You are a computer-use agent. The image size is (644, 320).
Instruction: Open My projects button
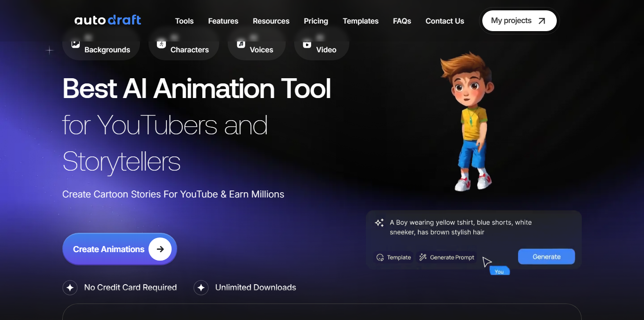[x=519, y=21]
